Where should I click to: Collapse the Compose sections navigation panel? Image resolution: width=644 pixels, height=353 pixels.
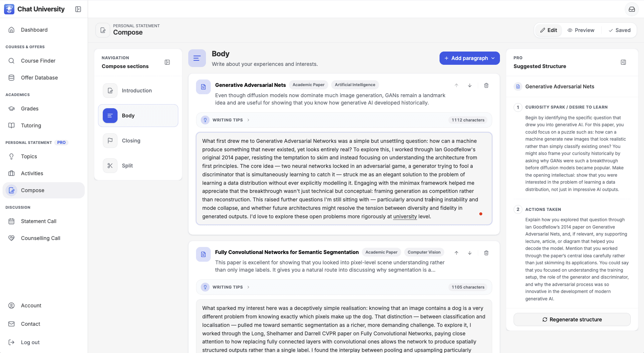click(x=167, y=62)
